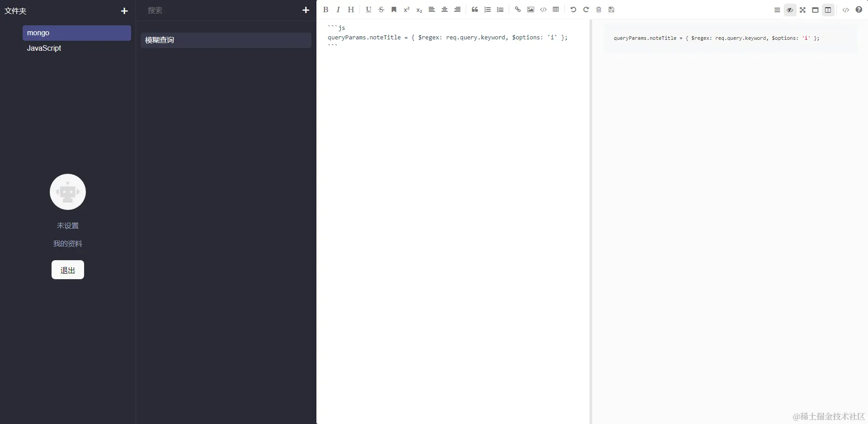Open the insert image menu

coord(530,10)
